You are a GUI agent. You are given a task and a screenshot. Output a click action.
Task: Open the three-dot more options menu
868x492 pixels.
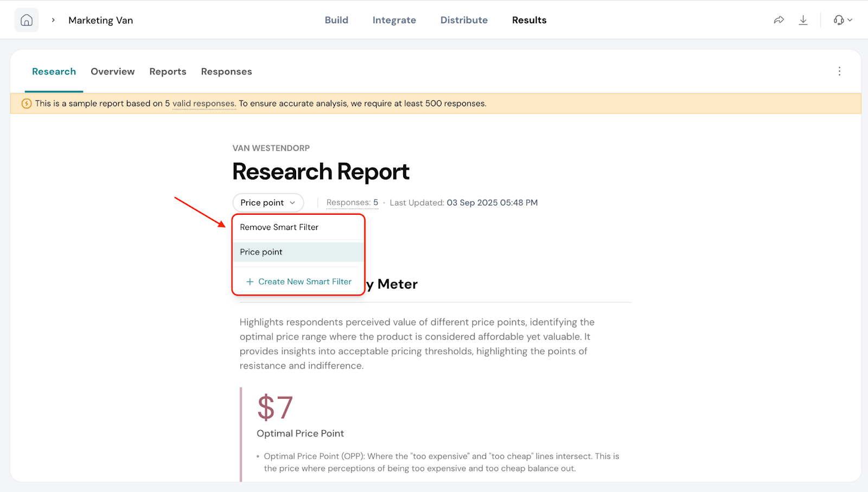(x=839, y=72)
